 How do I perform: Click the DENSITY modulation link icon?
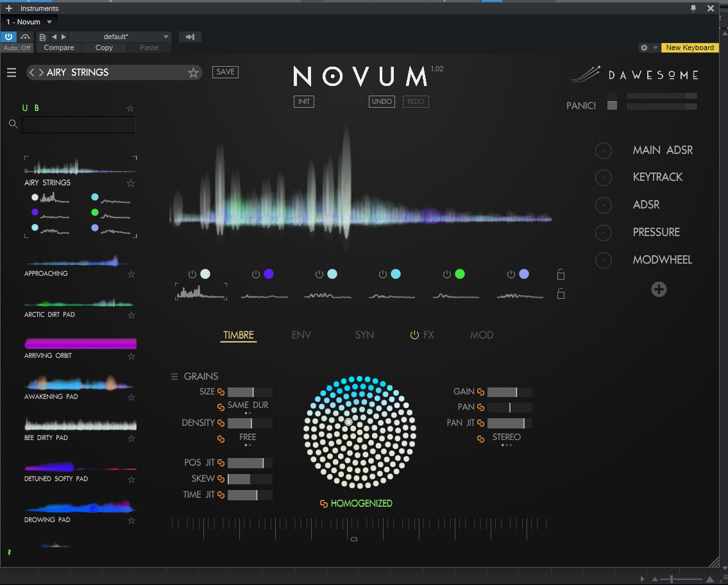[x=221, y=423]
